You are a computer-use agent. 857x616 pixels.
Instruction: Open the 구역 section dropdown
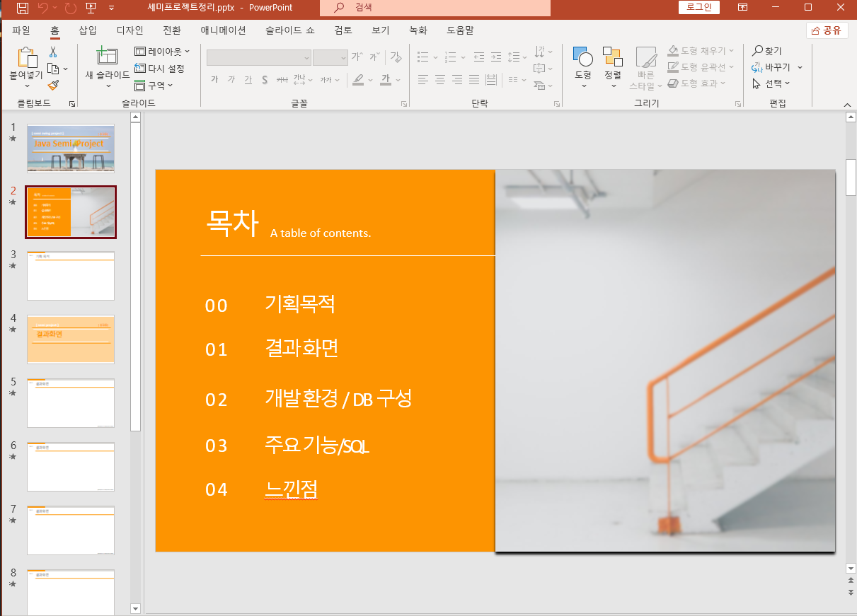(154, 85)
